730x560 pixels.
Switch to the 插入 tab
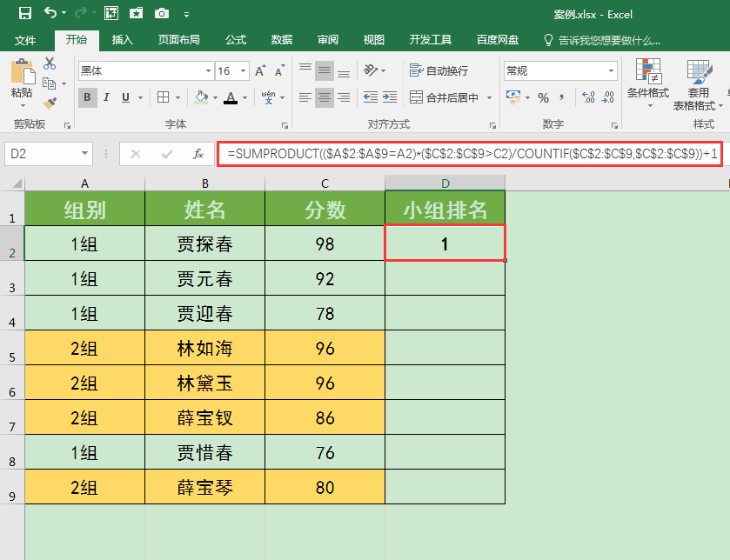point(123,40)
